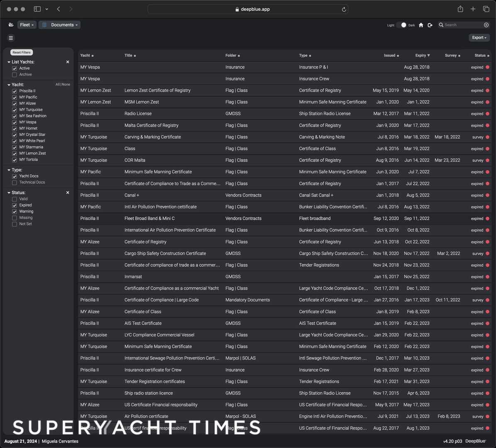Screen dimensions: 496x448
Task: Click the browser share icon
Action: click(460, 9)
